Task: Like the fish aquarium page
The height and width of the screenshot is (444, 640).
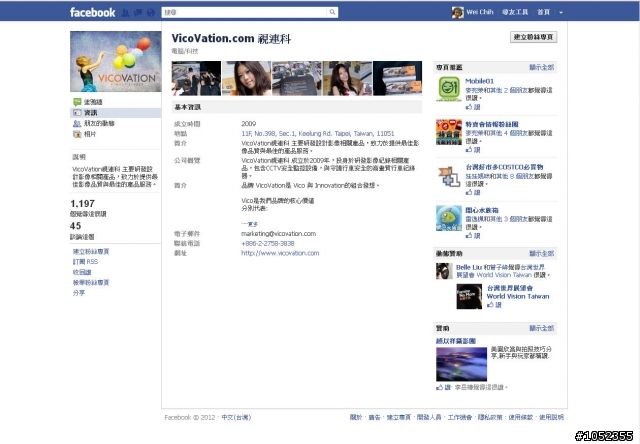Action: click(473, 235)
